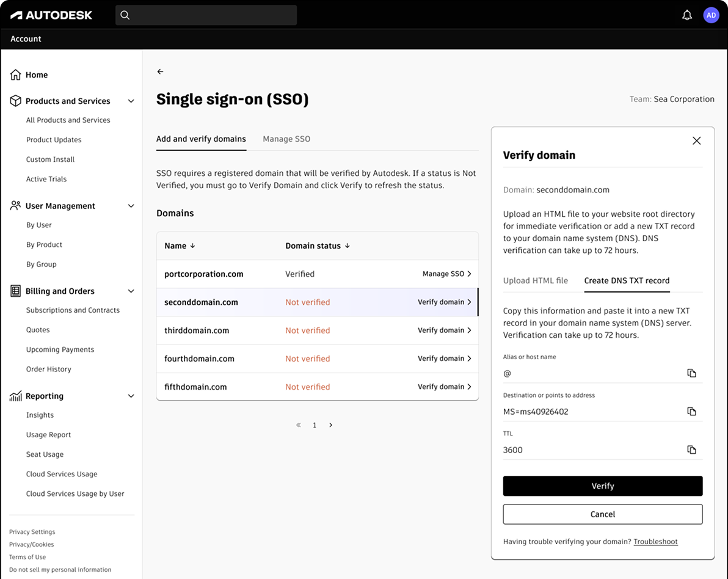Switch to Add and verify domains tab
Image resolution: width=728 pixels, height=579 pixels.
tap(201, 139)
